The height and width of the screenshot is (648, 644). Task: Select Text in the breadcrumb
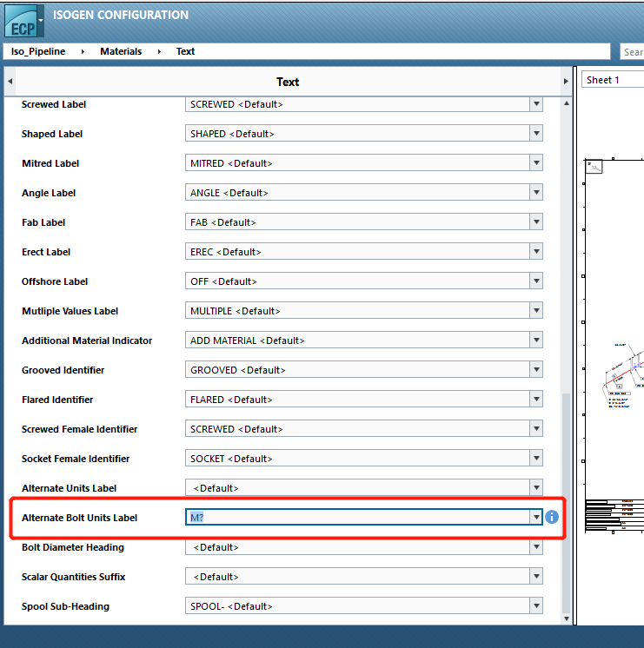(185, 51)
